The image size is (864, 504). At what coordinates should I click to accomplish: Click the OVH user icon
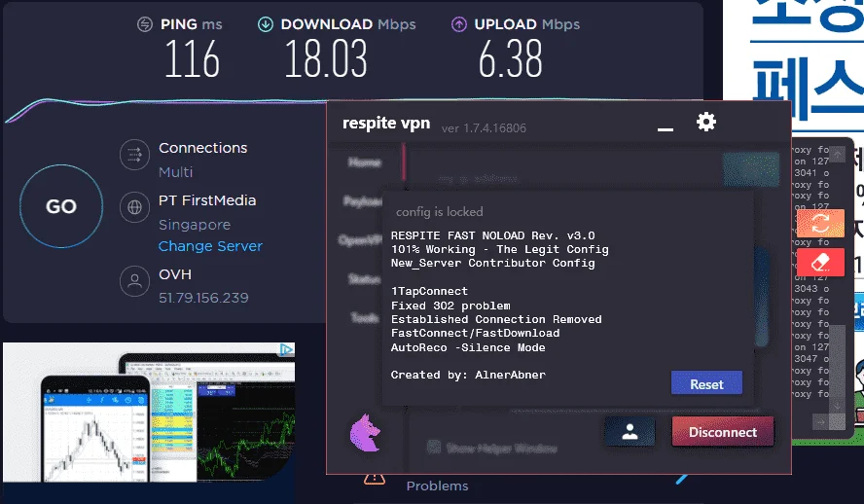134,281
